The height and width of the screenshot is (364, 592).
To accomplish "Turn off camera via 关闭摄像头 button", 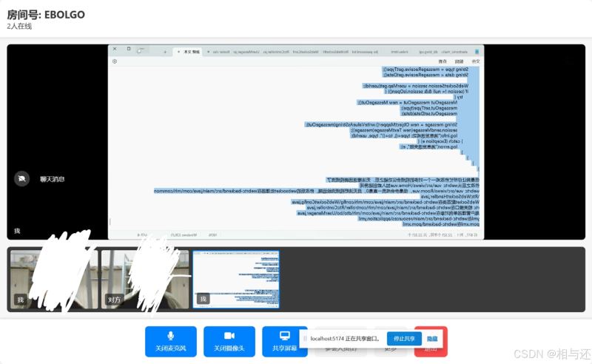I will click(229, 341).
